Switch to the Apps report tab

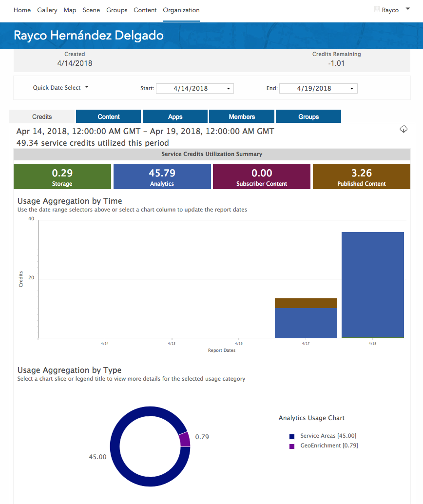[x=175, y=116]
